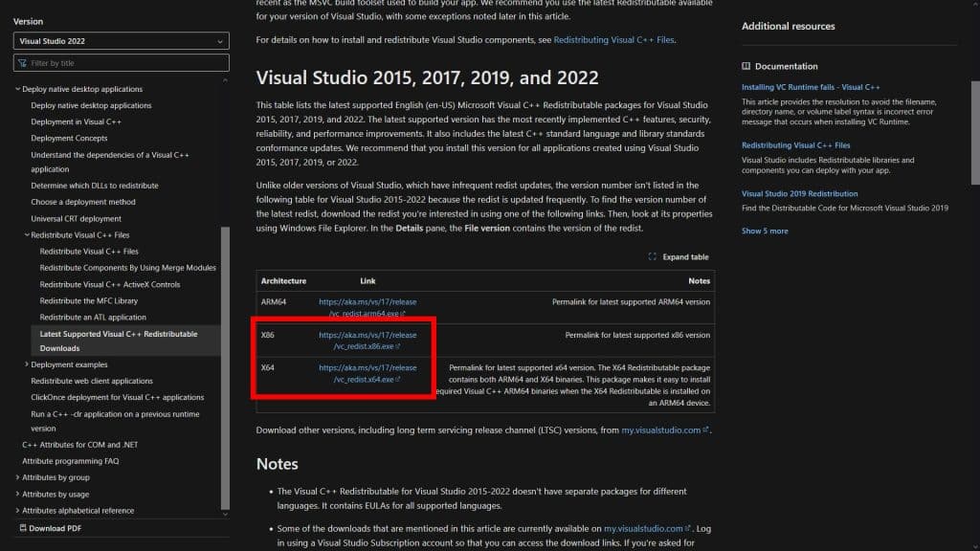Click the ARM64 architecture cell
The height and width of the screenshot is (551, 980).
point(274,301)
